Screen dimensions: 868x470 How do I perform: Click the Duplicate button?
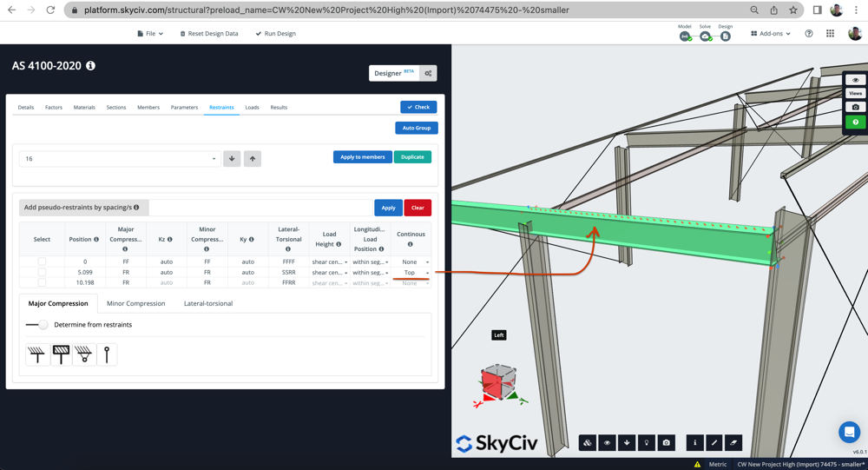pyautogui.click(x=412, y=157)
